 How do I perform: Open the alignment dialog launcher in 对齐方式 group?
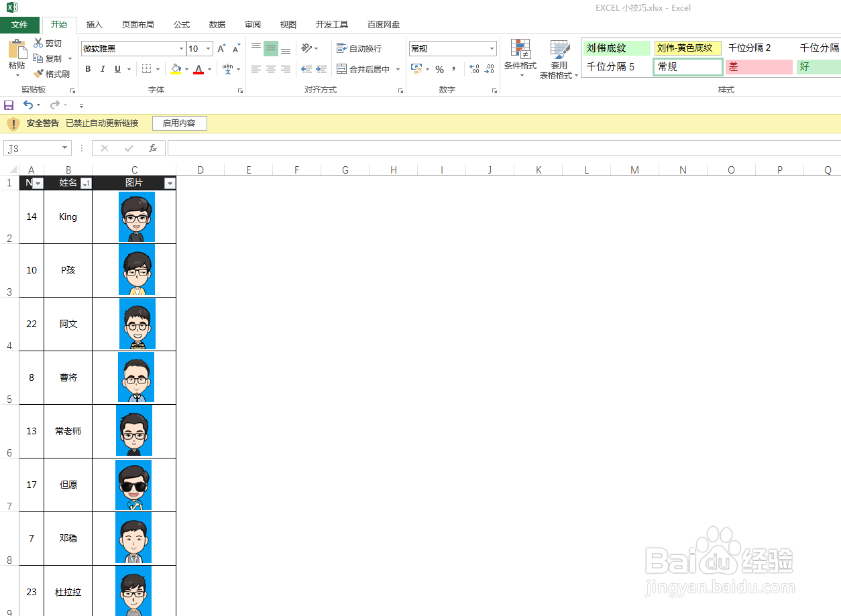tap(400, 90)
